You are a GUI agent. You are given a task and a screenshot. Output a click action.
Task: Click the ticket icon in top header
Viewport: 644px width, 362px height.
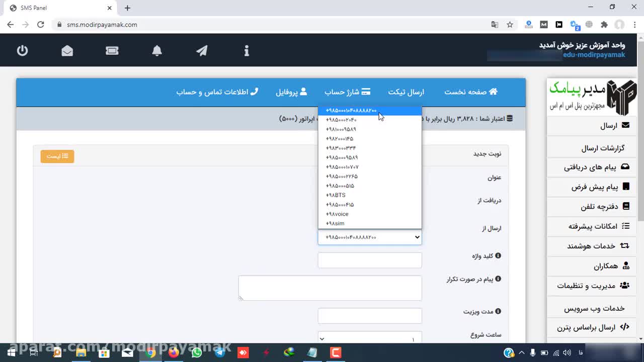tap(112, 50)
